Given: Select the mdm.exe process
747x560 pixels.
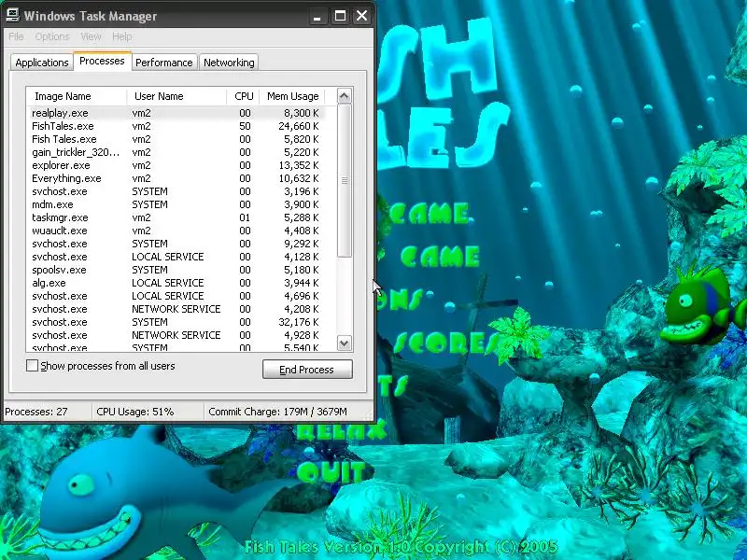Looking at the screenshot, I should pyautogui.click(x=176, y=204).
